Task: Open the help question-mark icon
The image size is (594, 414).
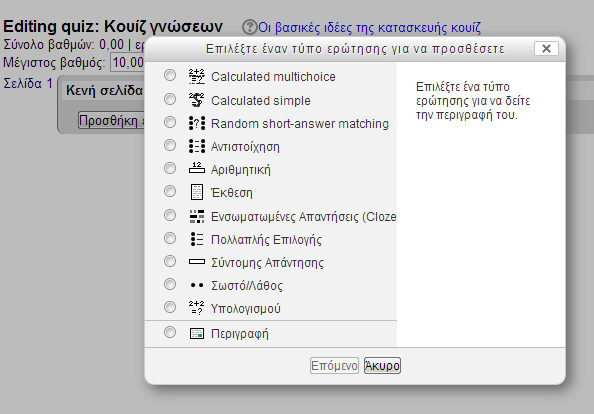Action: coord(249,27)
